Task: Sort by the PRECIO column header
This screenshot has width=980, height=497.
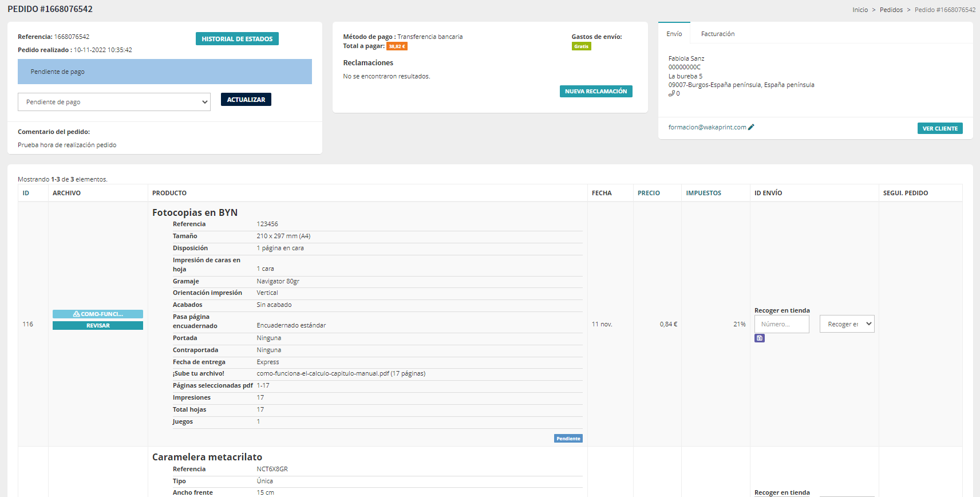Action: [649, 193]
